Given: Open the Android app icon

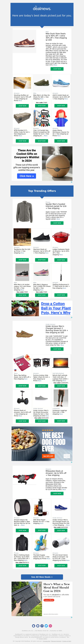Looking at the screenshot, I should pos(38,626).
